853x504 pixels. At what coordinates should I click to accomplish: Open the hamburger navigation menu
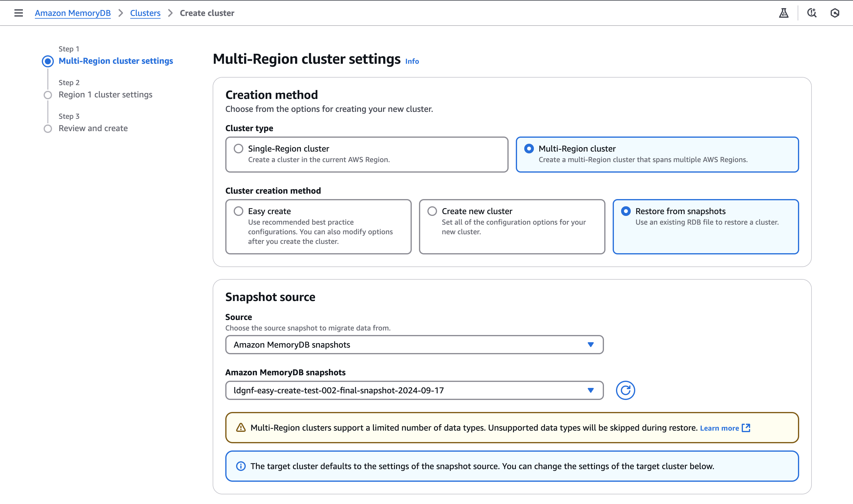[18, 13]
